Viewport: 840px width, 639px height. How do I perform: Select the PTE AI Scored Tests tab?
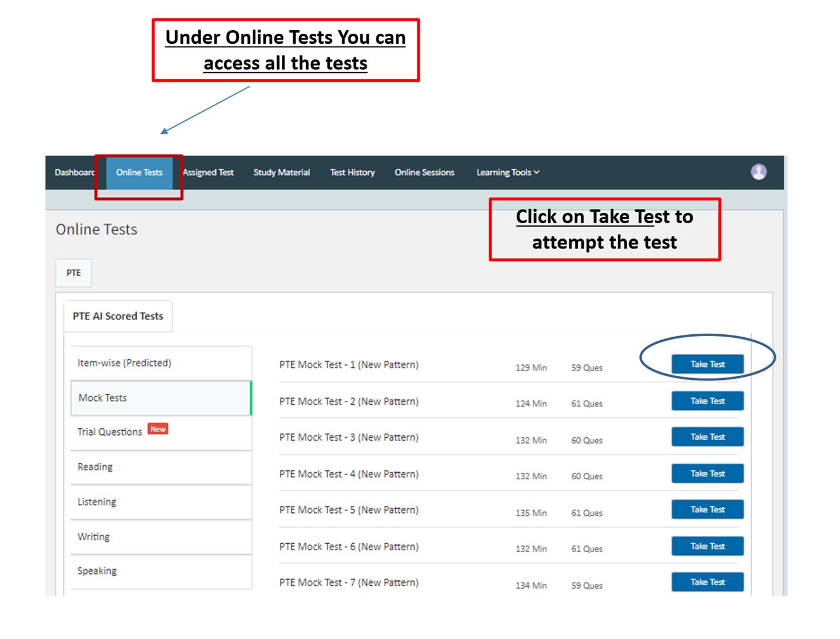click(x=118, y=316)
